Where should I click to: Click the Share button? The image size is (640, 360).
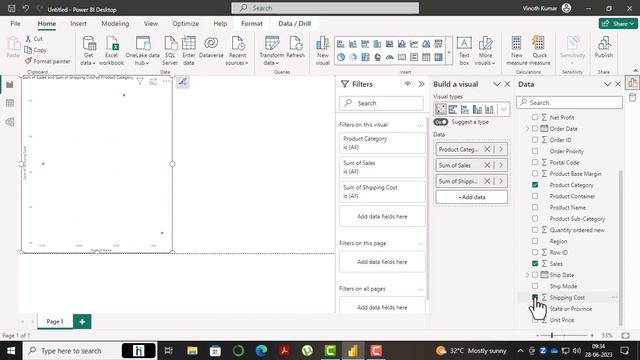tap(618, 24)
